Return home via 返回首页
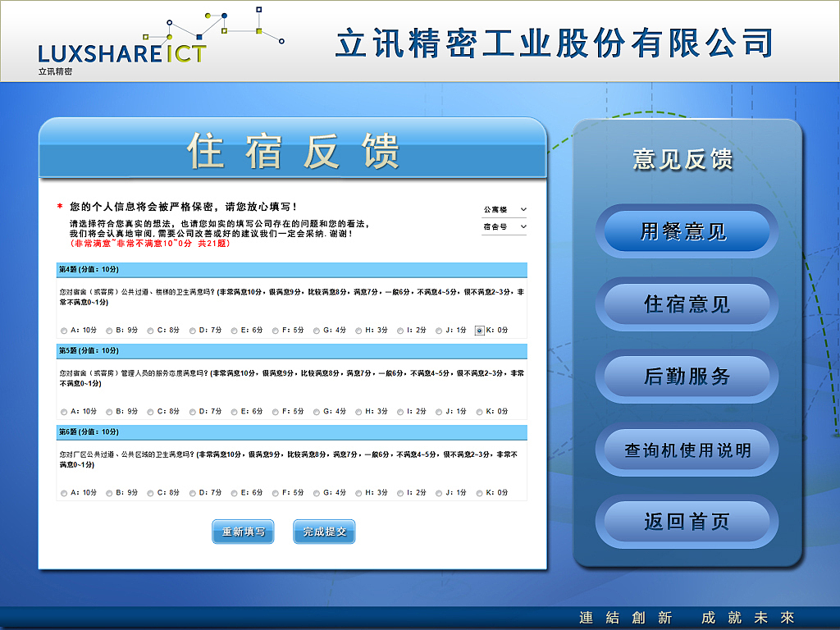The height and width of the screenshot is (630, 840). 687,521
